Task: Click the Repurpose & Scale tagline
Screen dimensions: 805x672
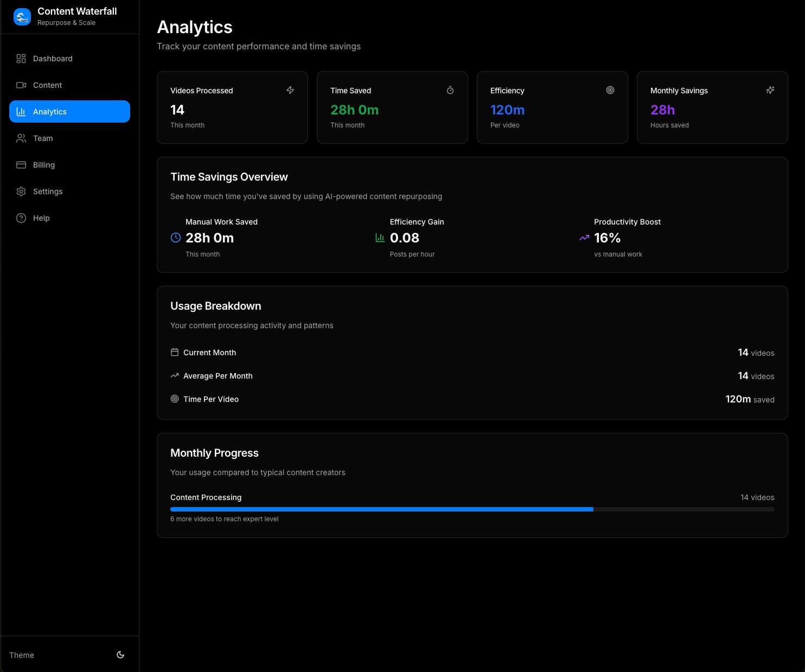Action: 66,23
